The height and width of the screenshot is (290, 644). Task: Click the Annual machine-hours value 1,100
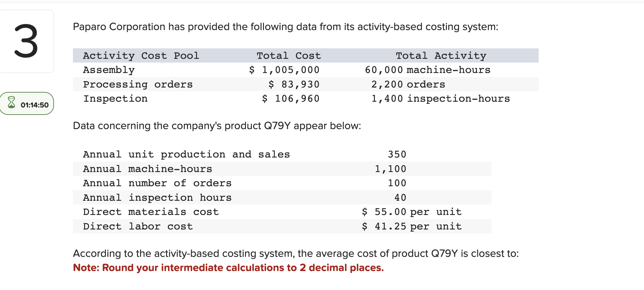[391, 168]
